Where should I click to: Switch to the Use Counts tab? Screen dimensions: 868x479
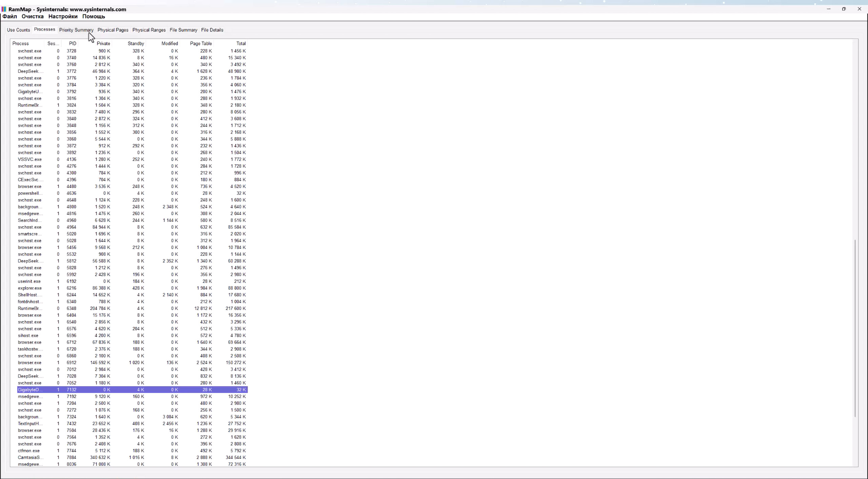click(x=18, y=30)
